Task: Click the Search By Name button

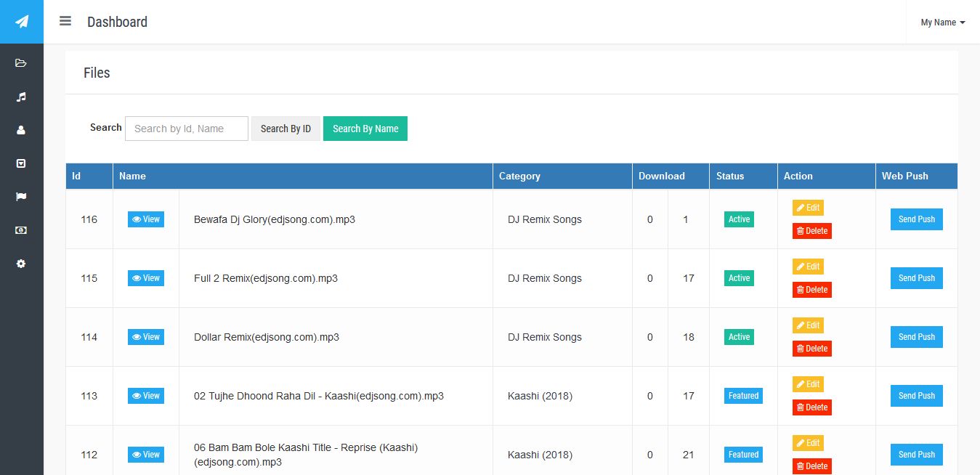Action: click(365, 129)
